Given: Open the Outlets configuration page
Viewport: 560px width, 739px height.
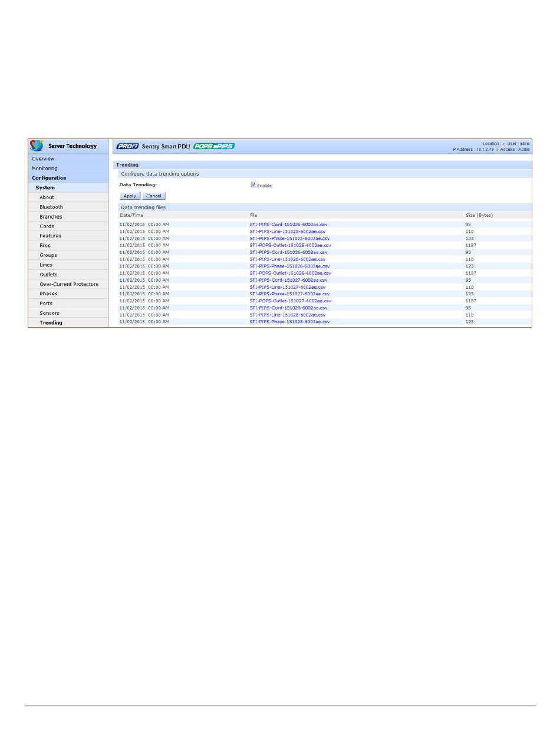Looking at the screenshot, I should pos(48,275).
